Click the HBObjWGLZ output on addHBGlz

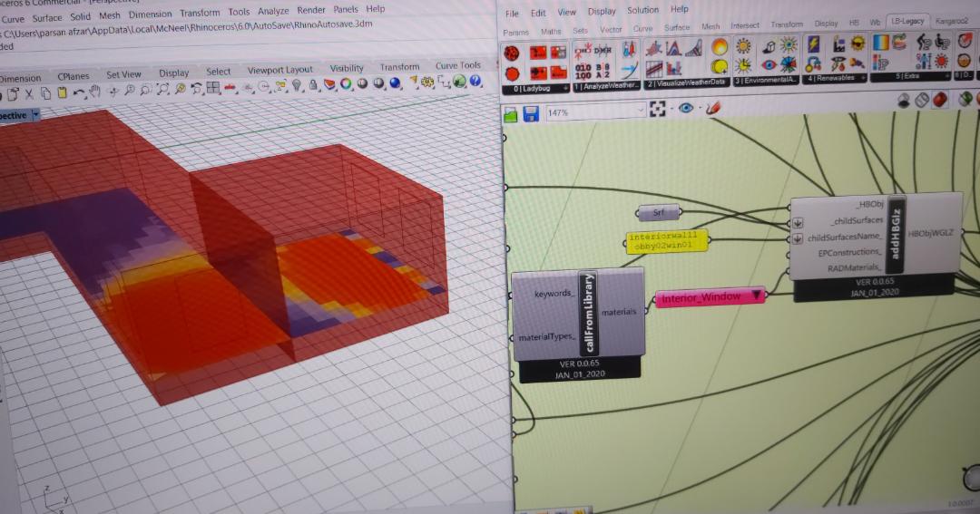(x=931, y=233)
